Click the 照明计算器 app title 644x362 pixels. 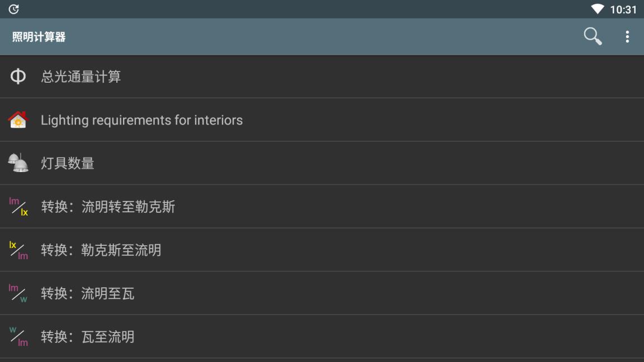39,37
